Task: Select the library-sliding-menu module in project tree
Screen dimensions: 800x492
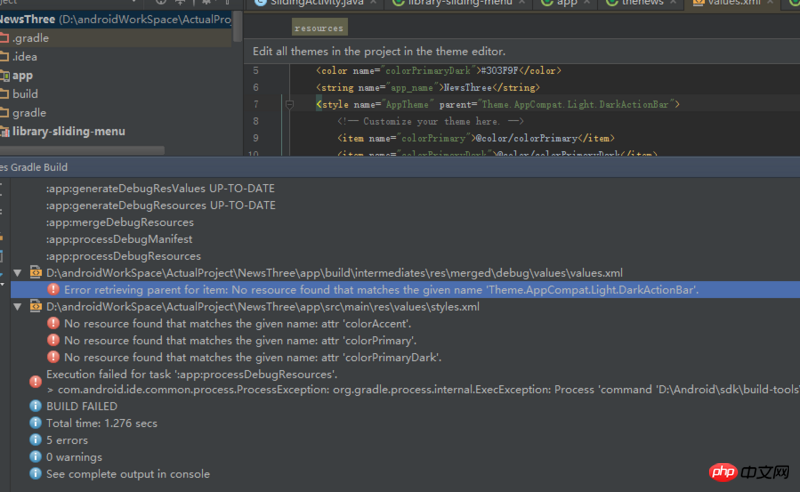Action: (x=68, y=131)
